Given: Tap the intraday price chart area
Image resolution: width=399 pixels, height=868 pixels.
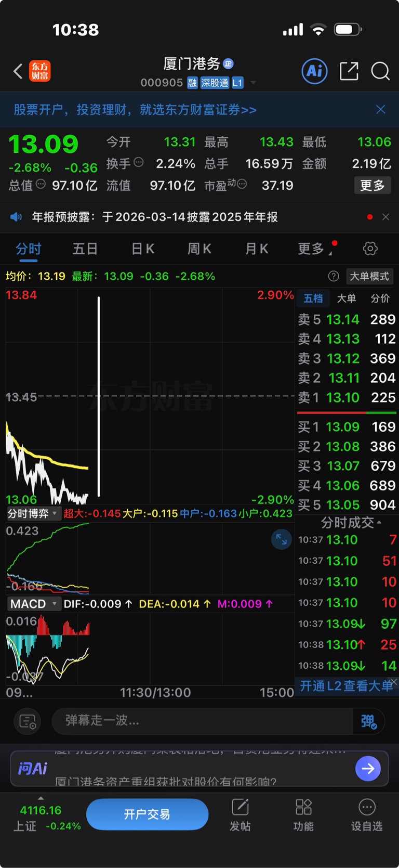Looking at the screenshot, I should 150,397.
